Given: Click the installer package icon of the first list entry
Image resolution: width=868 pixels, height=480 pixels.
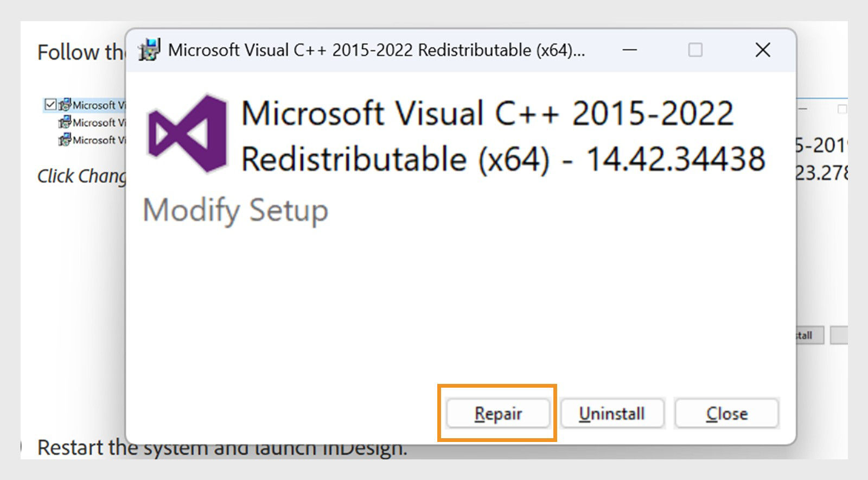Looking at the screenshot, I should [63, 104].
